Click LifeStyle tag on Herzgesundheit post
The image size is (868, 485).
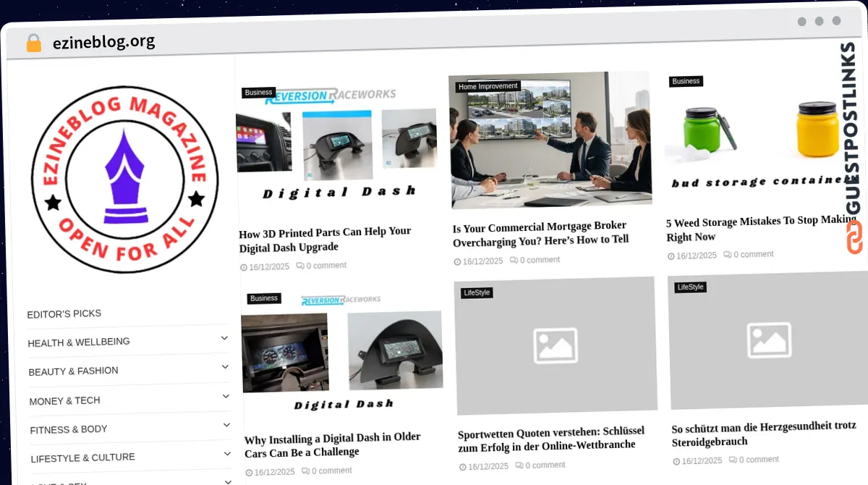[690, 287]
